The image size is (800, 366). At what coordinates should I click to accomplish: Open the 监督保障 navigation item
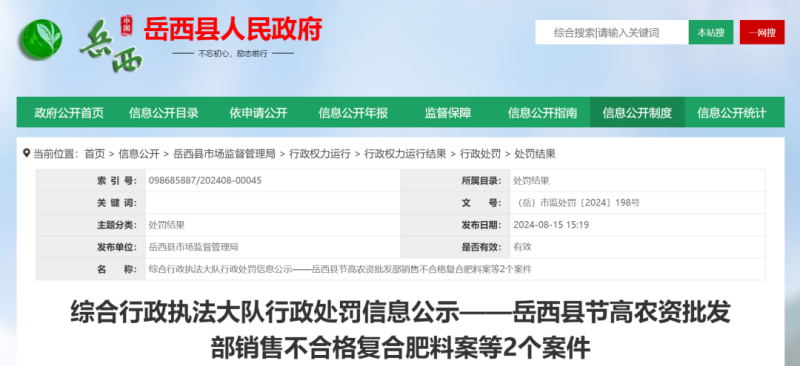448,113
